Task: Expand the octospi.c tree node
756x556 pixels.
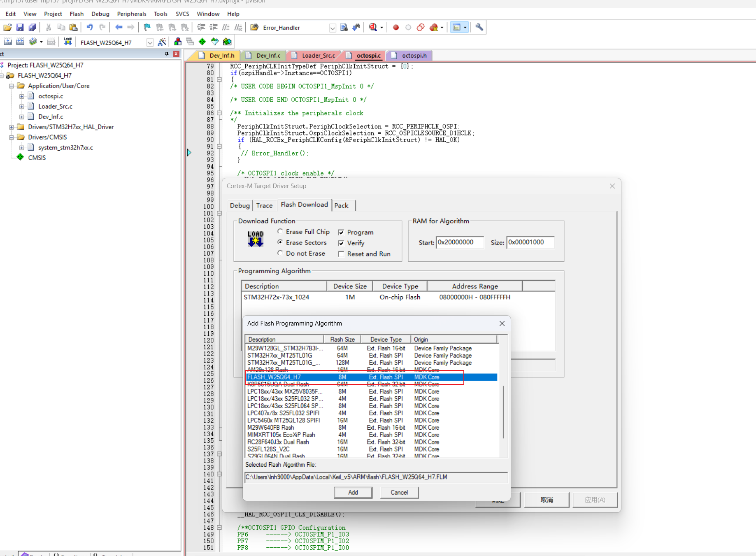Action: pos(22,96)
